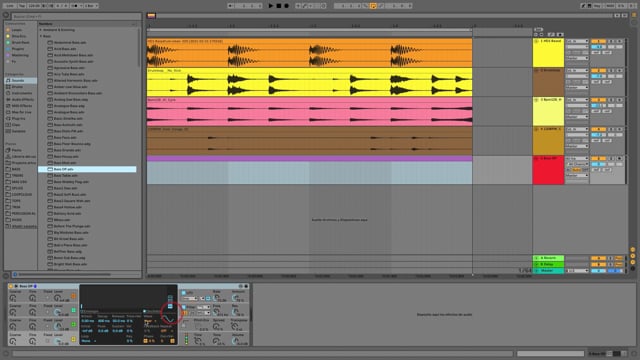Viewport: 640px width, 360px height.
Task: Select the Sounds category in browser
Action: pos(20,80)
